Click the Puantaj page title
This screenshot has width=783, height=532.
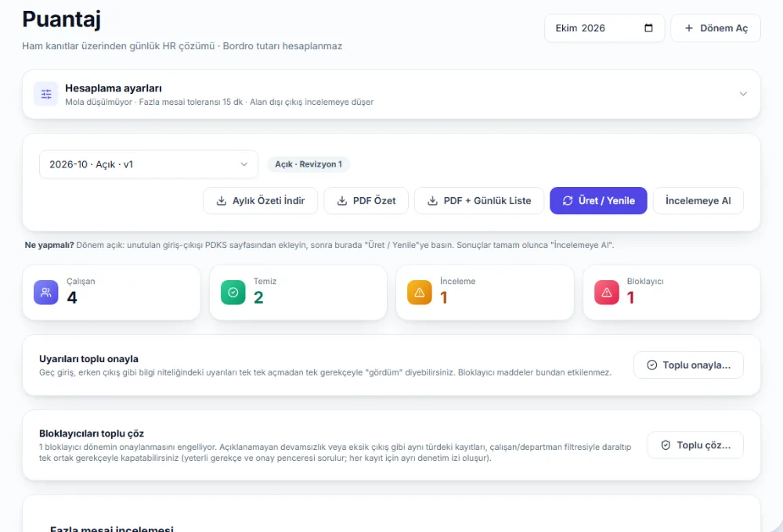point(61,19)
